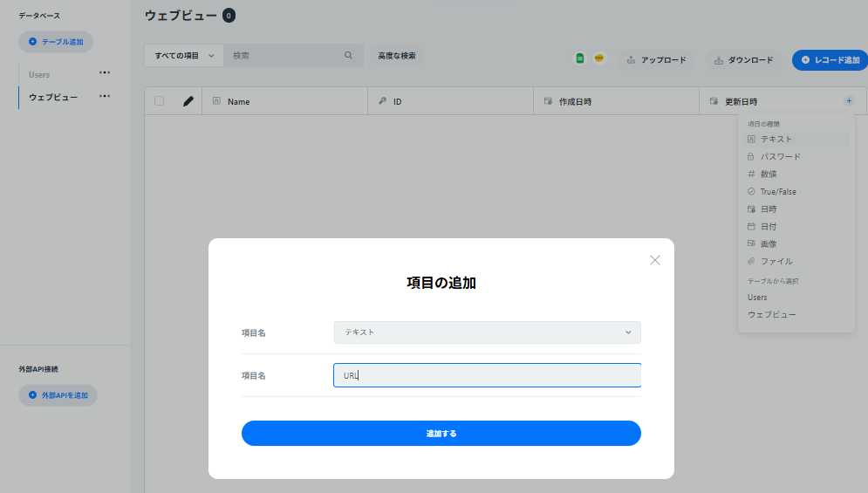
Task: Choose 日時 from the field type menu
Action: 796,209
